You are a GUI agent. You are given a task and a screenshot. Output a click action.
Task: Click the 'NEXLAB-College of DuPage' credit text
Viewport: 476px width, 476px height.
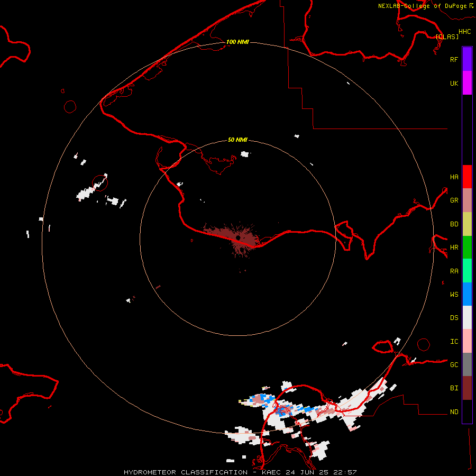[x=422, y=6]
